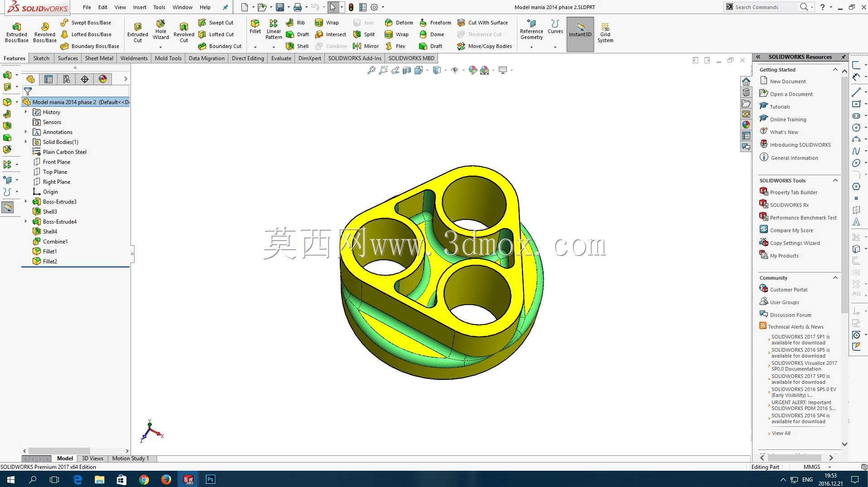Open the Tutorials link

pos(780,107)
